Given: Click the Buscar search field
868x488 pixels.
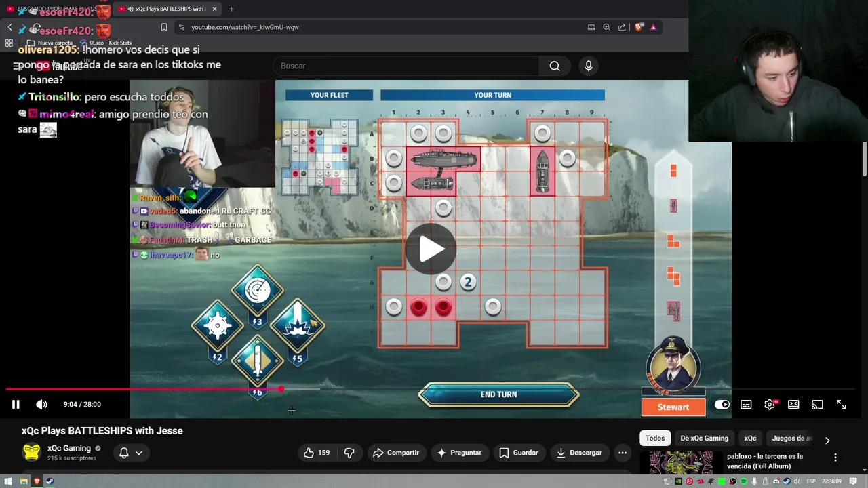Looking at the screenshot, I should click(x=407, y=66).
